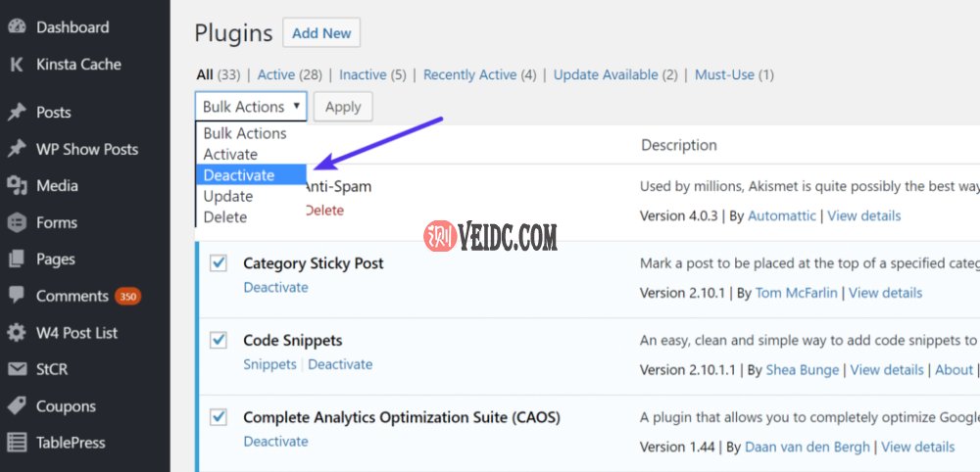The image size is (980, 472).
Task: Filter plugins by Inactive
Action: [363, 74]
